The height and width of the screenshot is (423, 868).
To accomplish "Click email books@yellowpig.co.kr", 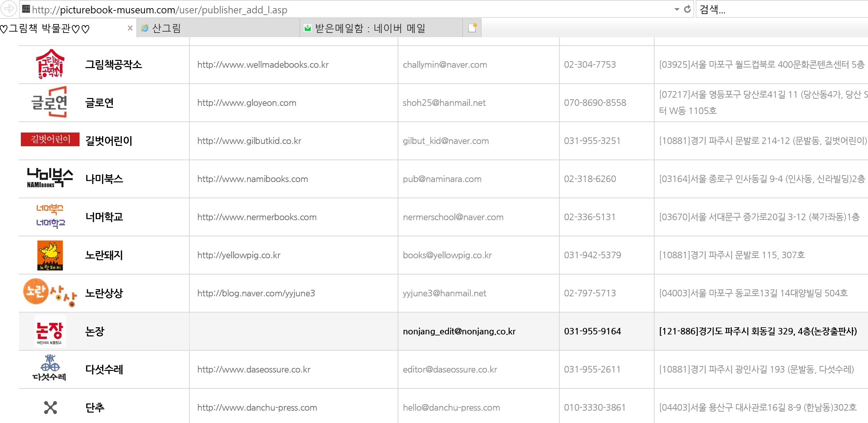I will point(447,255).
